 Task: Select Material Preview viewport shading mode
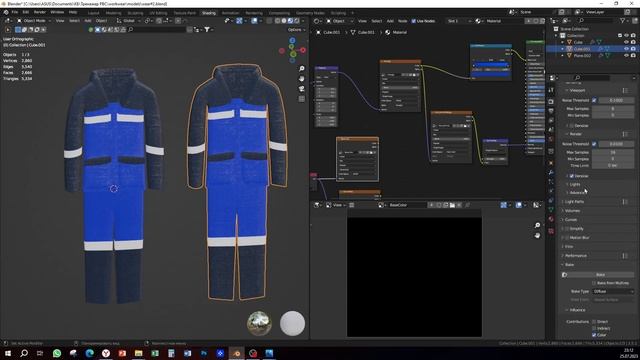click(290, 21)
